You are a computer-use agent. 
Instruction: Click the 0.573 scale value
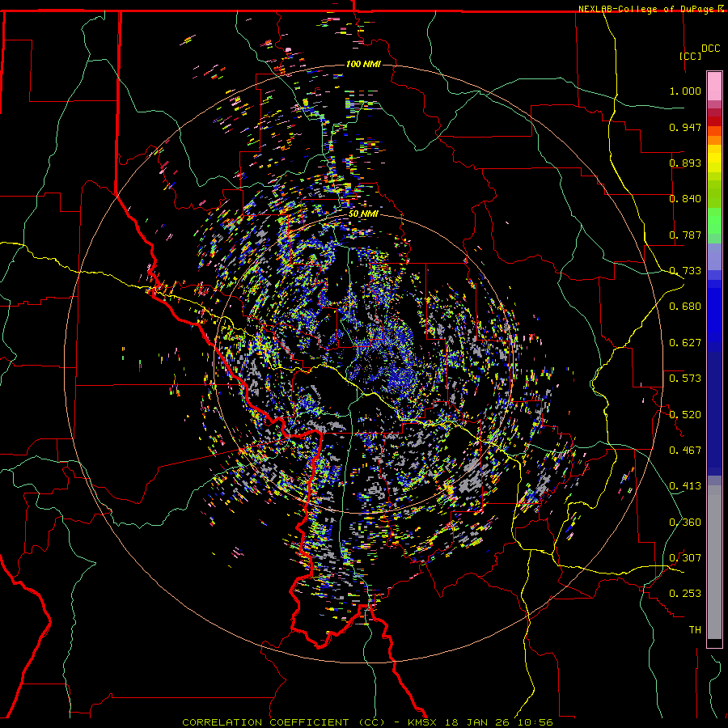(x=685, y=378)
